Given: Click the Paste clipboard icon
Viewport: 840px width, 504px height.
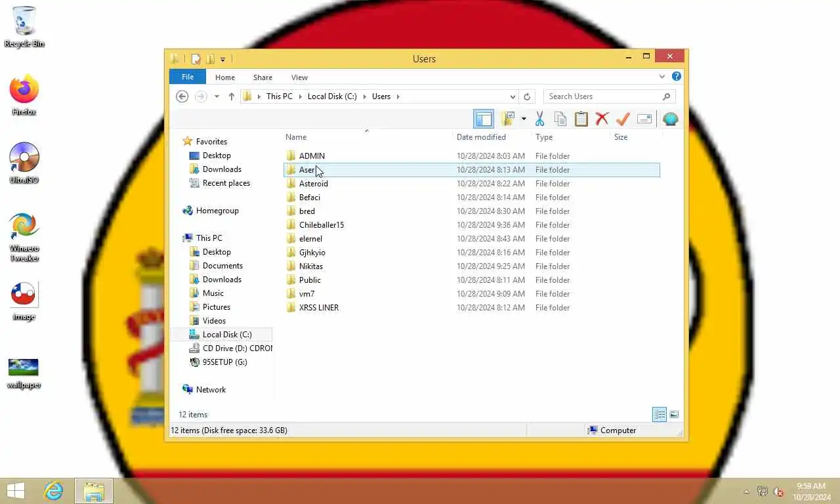Looking at the screenshot, I should coord(581,119).
